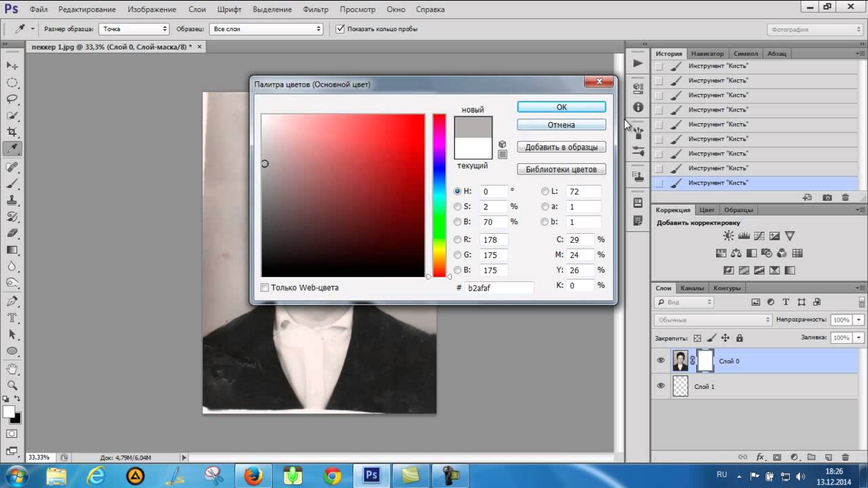Confirm color with OK button

click(561, 107)
